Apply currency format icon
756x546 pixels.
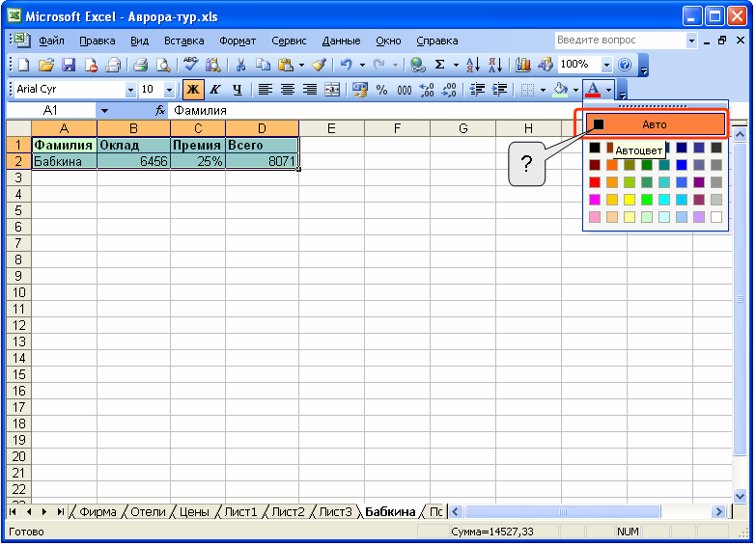click(359, 90)
